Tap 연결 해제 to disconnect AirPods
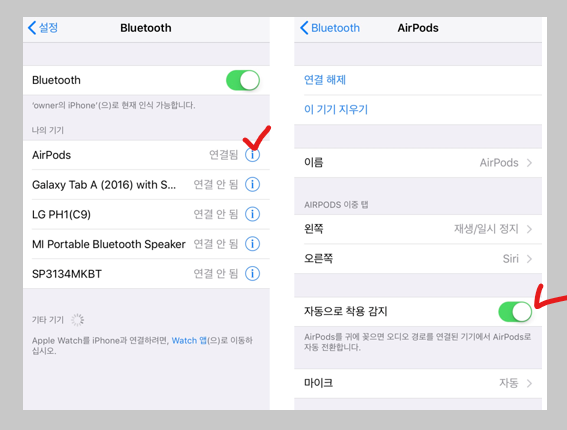Viewport: 567px width, 430px height. pos(325,80)
